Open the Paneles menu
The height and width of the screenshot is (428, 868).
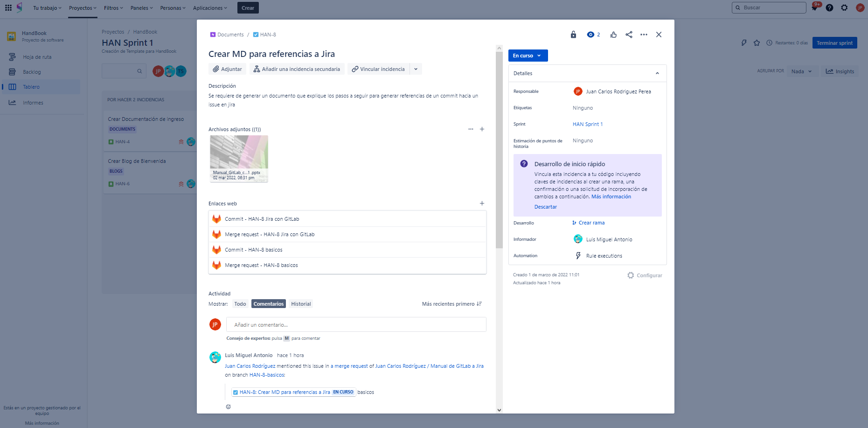point(141,8)
